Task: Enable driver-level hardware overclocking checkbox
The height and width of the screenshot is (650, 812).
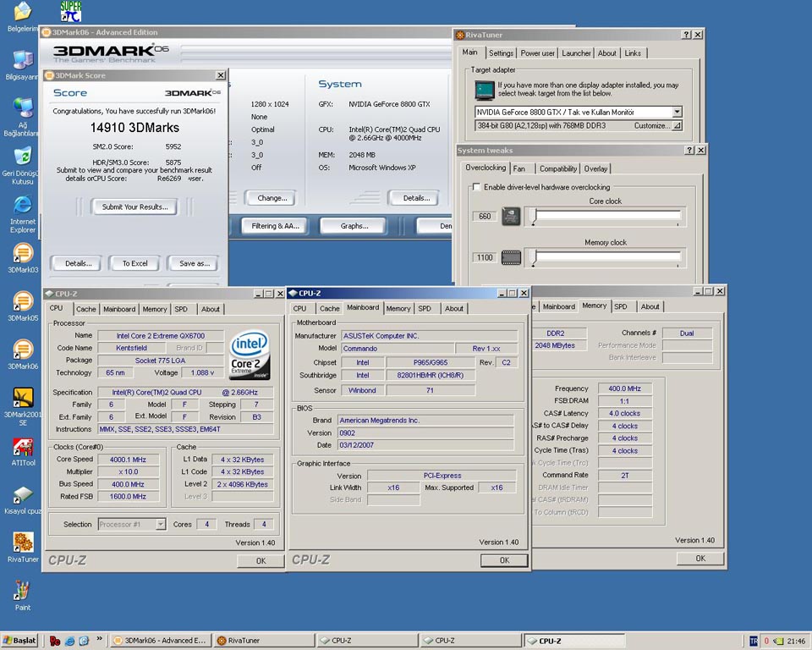Action: [x=476, y=186]
